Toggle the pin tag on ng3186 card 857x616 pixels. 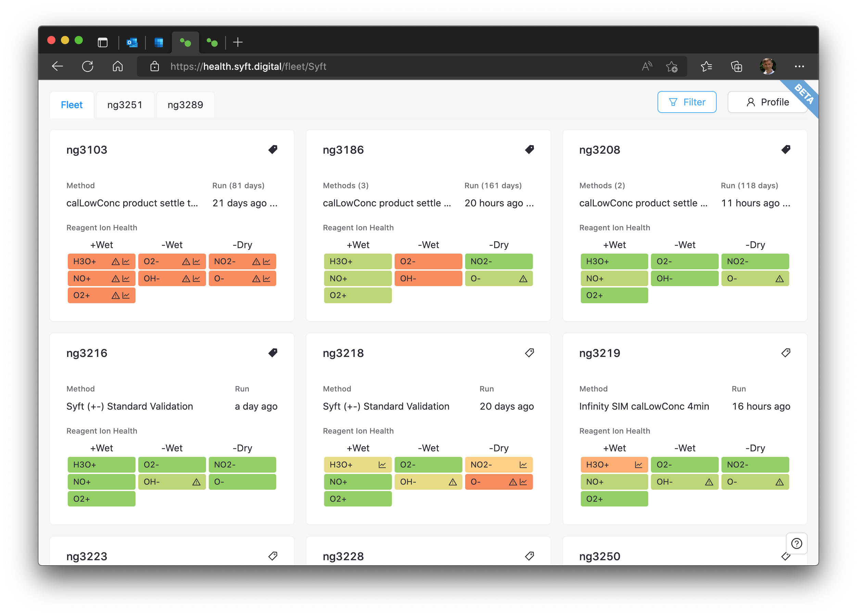[x=529, y=150]
